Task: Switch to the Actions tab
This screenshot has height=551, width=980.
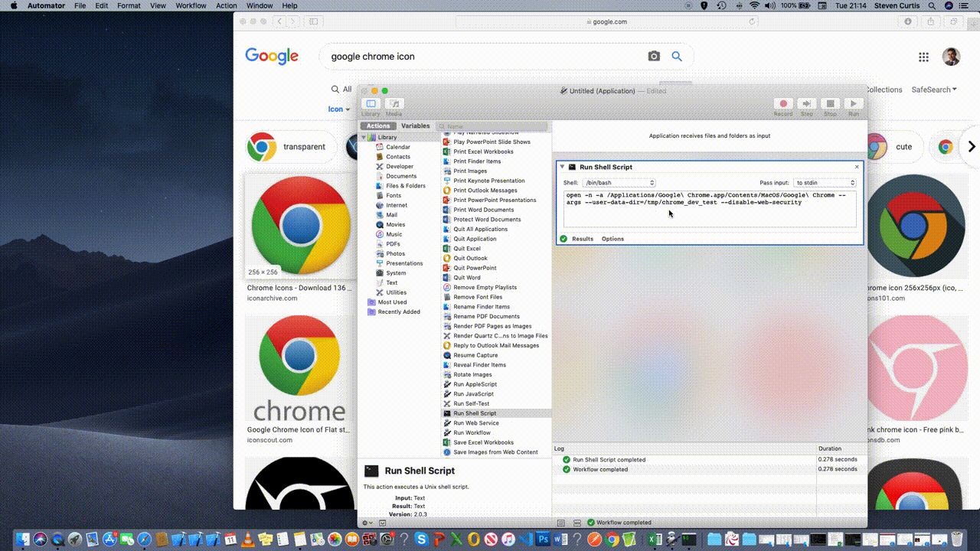Action: tap(378, 126)
